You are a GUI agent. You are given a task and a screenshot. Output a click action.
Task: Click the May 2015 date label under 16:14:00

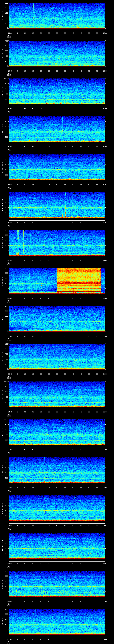pyautogui.click(x=9, y=37)
